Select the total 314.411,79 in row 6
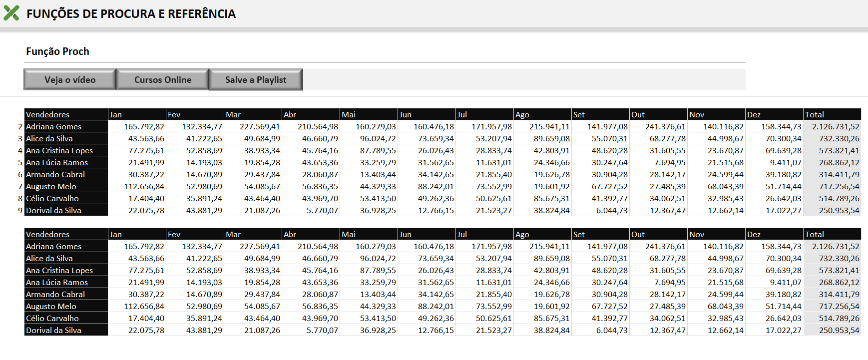The height and width of the screenshot is (360, 868). 832,174
